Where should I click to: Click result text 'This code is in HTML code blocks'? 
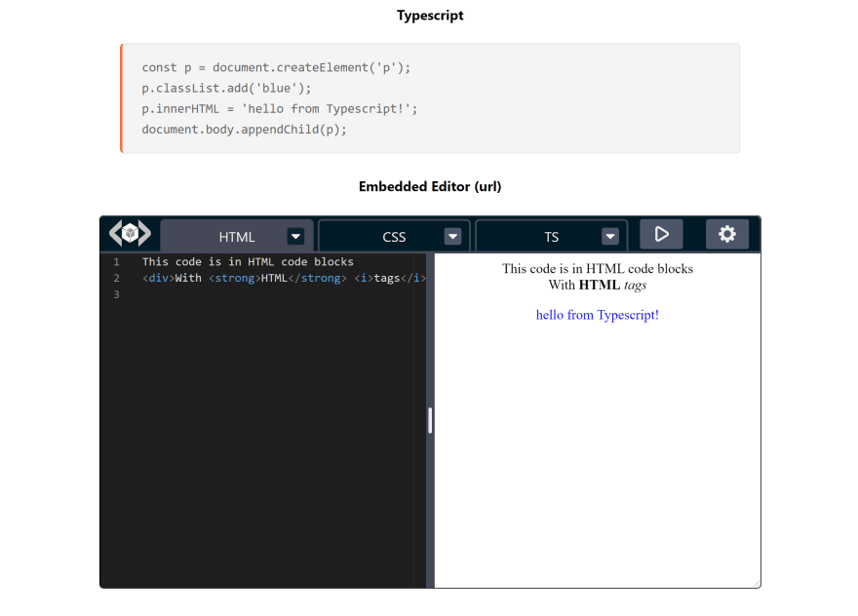pos(598,269)
